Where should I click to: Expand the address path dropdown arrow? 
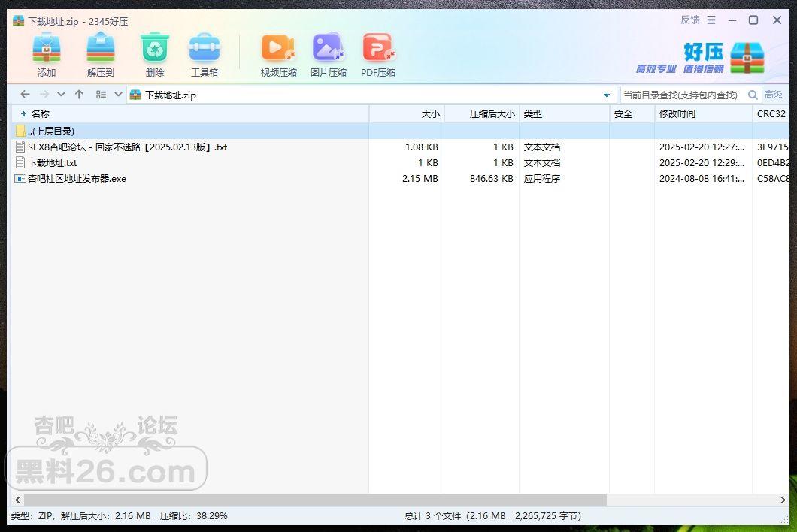point(607,95)
